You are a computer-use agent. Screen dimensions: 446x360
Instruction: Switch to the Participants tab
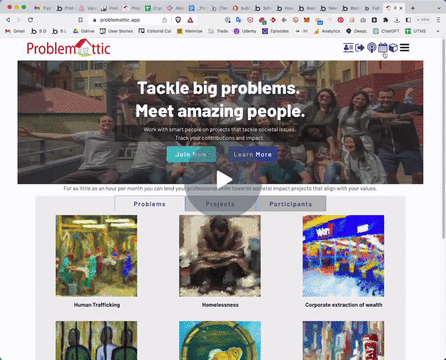[x=291, y=204]
